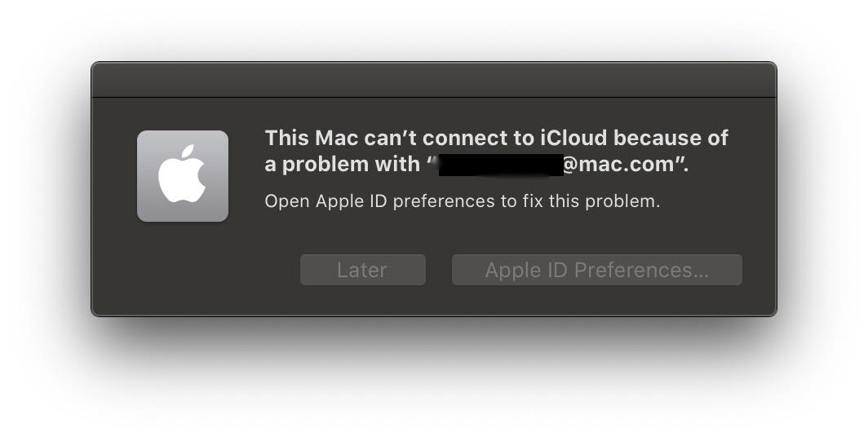Open Apple ID Preferences… button
The width and height of the screenshot is (868, 437).
pyautogui.click(x=596, y=270)
